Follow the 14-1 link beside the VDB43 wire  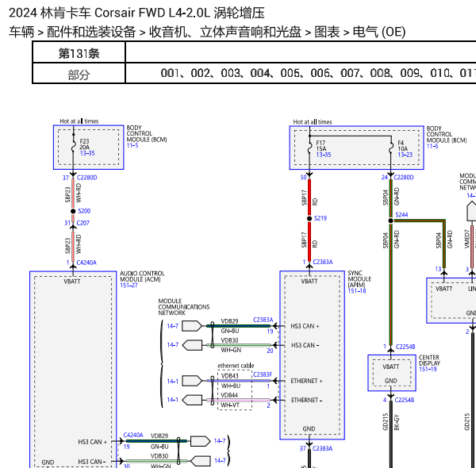[173, 382]
